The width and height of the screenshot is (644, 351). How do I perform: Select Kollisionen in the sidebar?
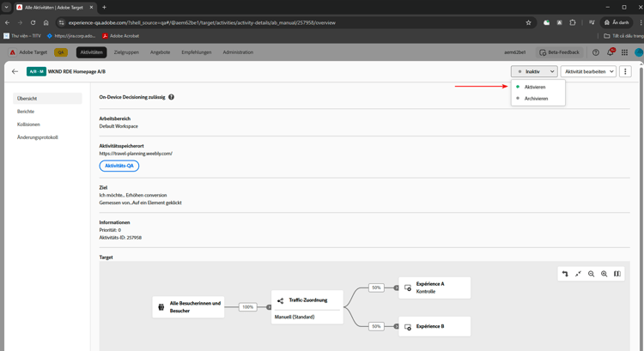click(x=28, y=124)
